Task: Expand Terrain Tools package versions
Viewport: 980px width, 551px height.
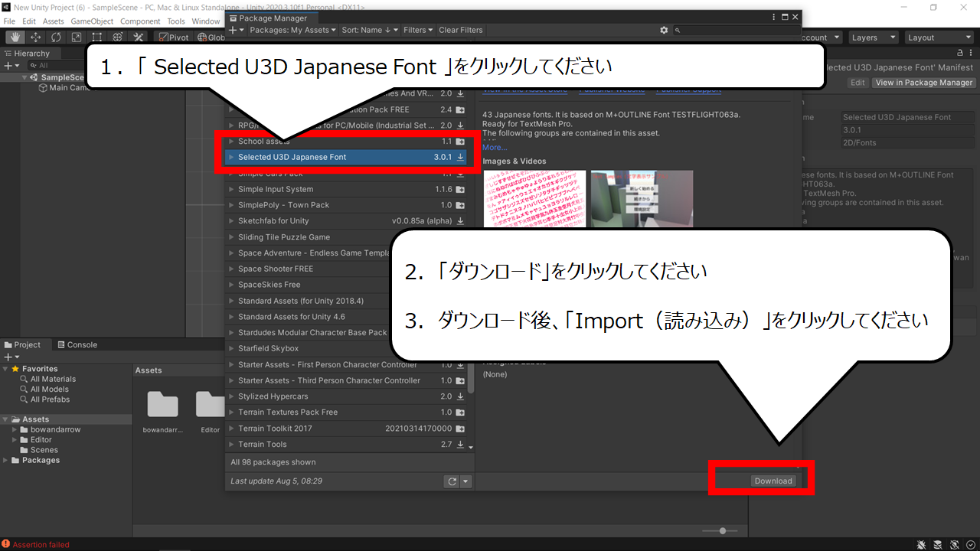Action: pyautogui.click(x=232, y=444)
